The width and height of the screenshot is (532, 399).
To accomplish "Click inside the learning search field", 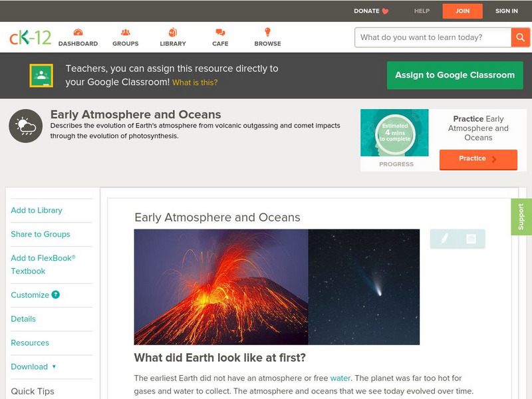I will 429,37.
